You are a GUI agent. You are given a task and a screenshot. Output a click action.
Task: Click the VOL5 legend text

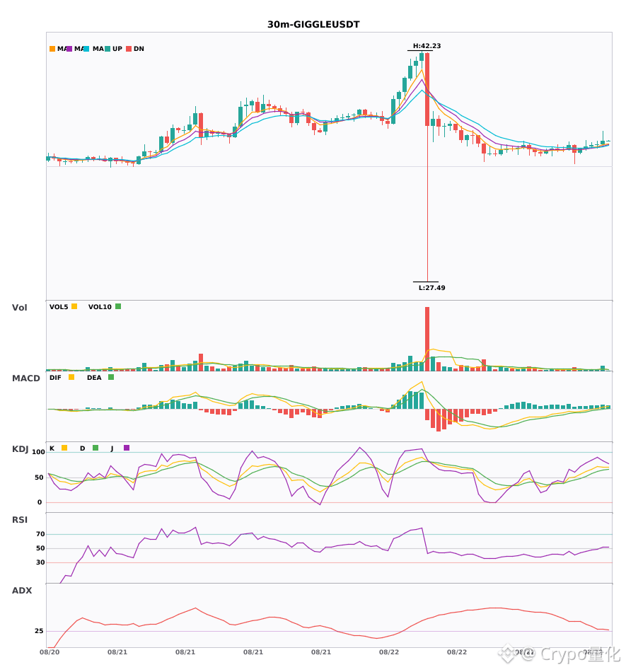(x=59, y=307)
